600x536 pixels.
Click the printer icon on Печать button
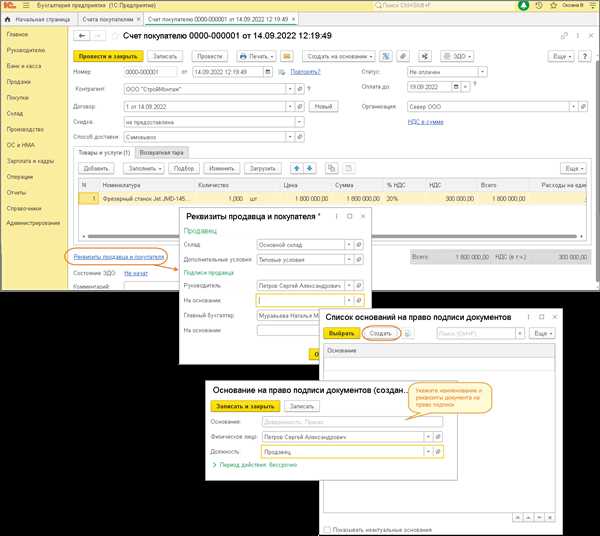[x=242, y=57]
